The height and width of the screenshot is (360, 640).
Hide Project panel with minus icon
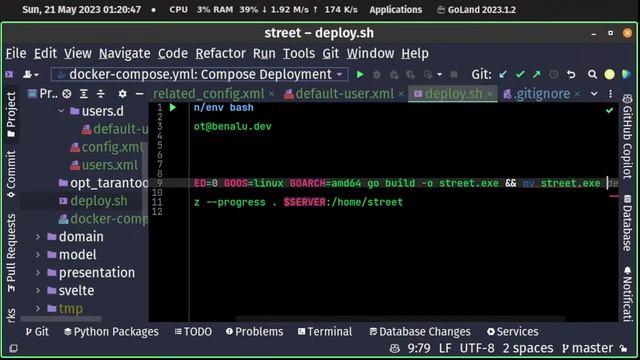click(x=139, y=94)
